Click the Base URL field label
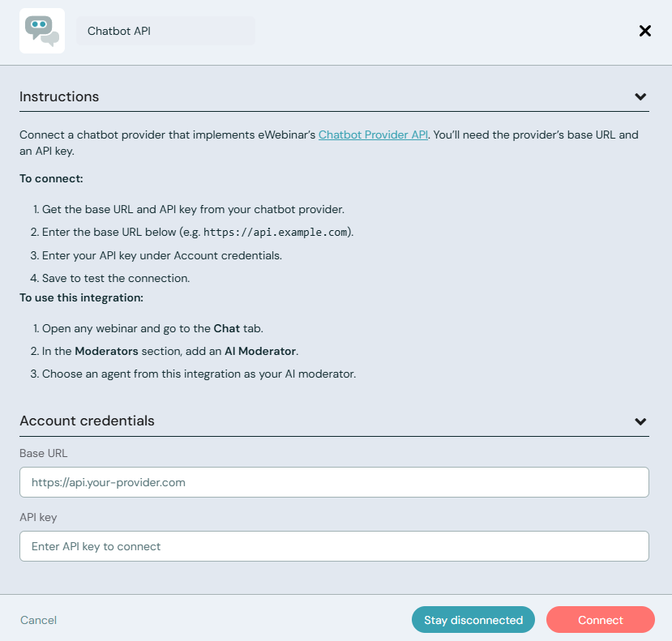 pyautogui.click(x=43, y=453)
